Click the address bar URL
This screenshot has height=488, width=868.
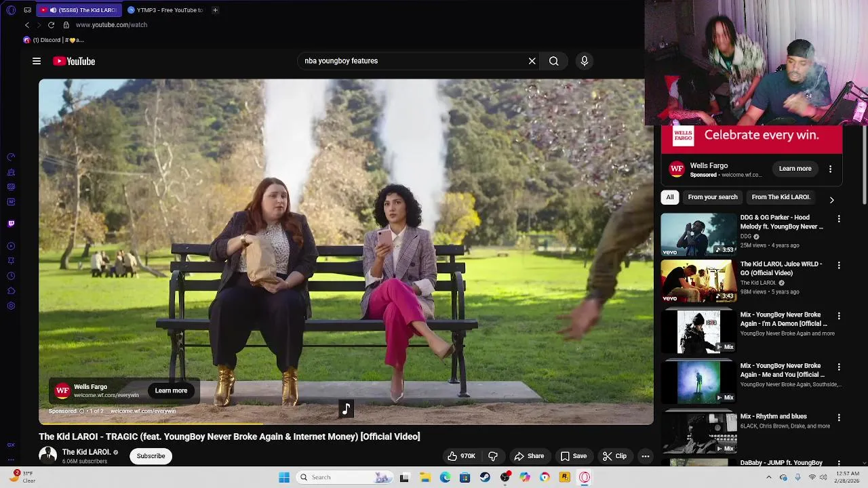click(x=111, y=25)
